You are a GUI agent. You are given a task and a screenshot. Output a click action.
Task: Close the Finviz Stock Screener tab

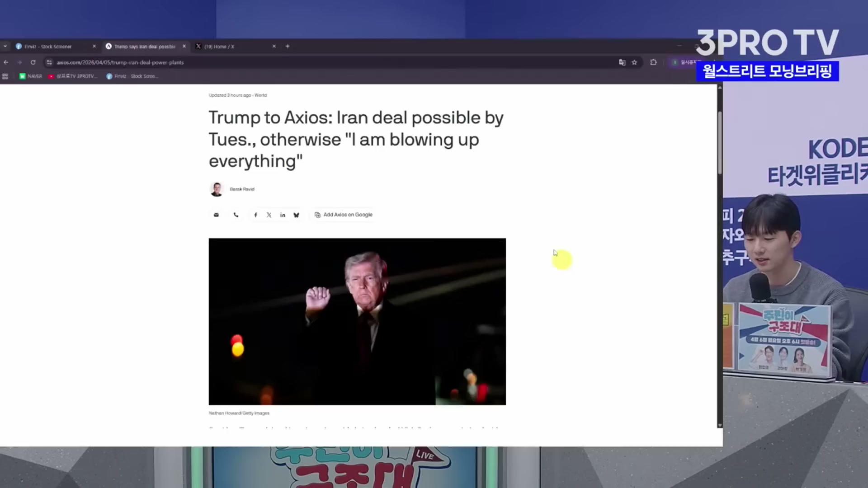coord(94,46)
